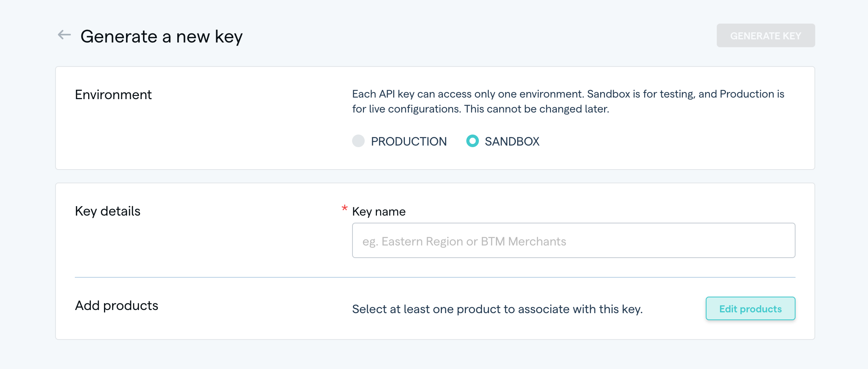Click 'This cannot be changed later' sentence
The height and width of the screenshot is (369, 868).
click(x=536, y=109)
